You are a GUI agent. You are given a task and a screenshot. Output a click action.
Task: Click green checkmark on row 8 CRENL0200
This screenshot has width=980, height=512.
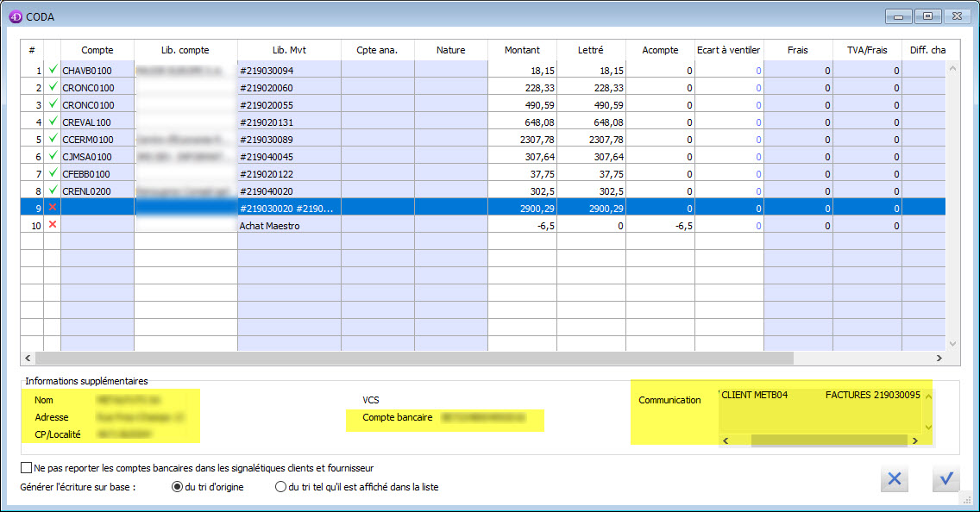pyautogui.click(x=53, y=190)
